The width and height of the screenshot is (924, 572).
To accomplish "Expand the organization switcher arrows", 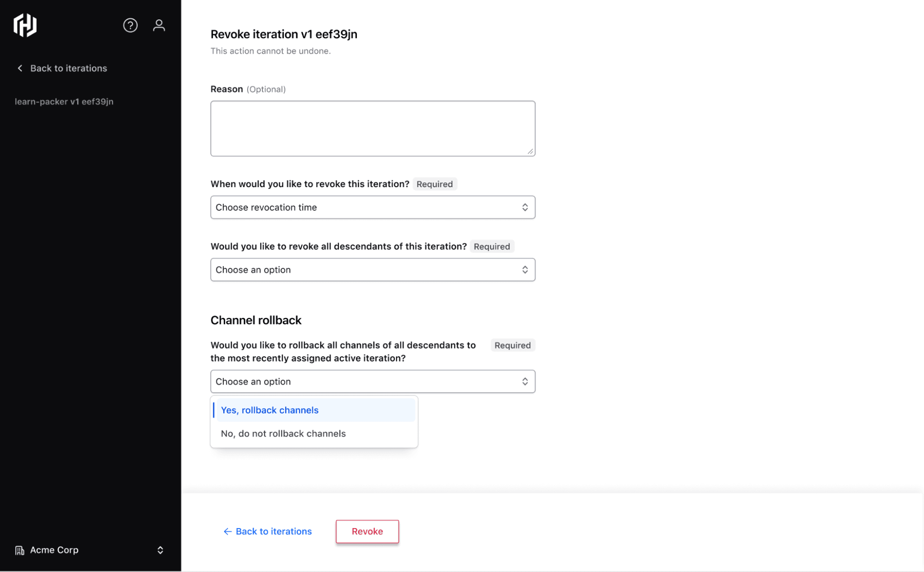I will coord(160,550).
